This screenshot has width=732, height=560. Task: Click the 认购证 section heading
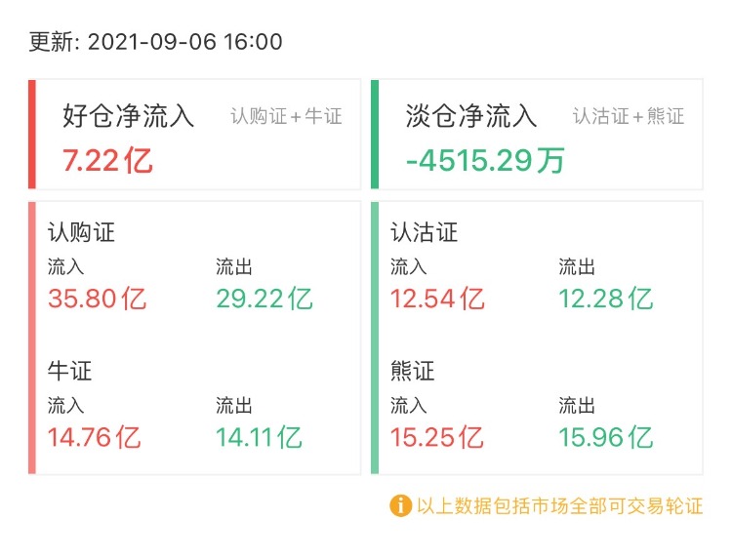[82, 232]
